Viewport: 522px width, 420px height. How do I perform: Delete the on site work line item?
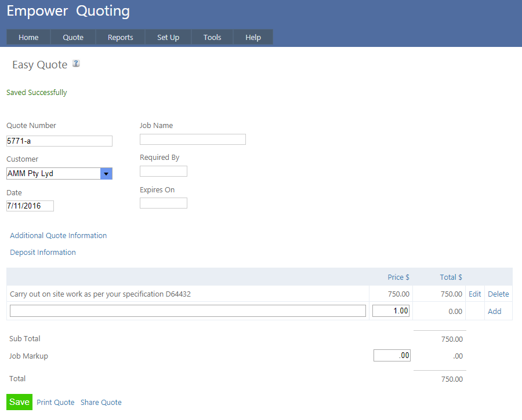pyautogui.click(x=498, y=294)
